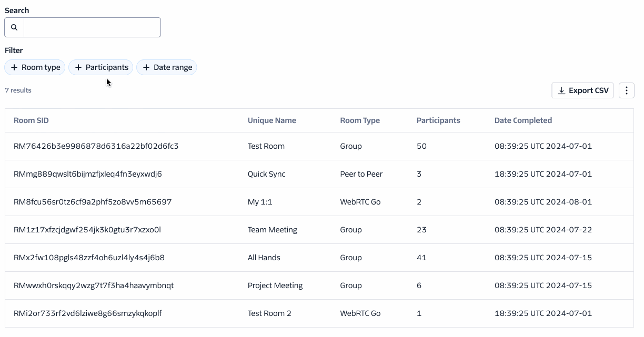Click the Participants column header
Screen dimensions: 644x337
pyautogui.click(x=438, y=120)
